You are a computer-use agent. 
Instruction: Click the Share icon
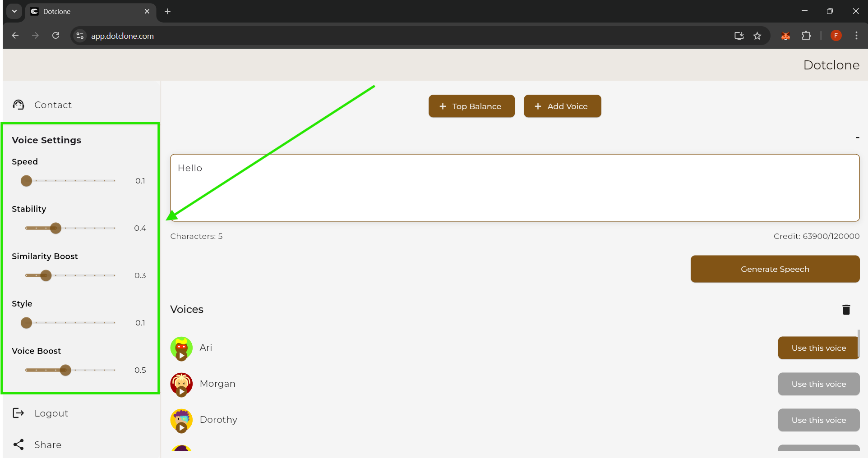pyautogui.click(x=18, y=444)
